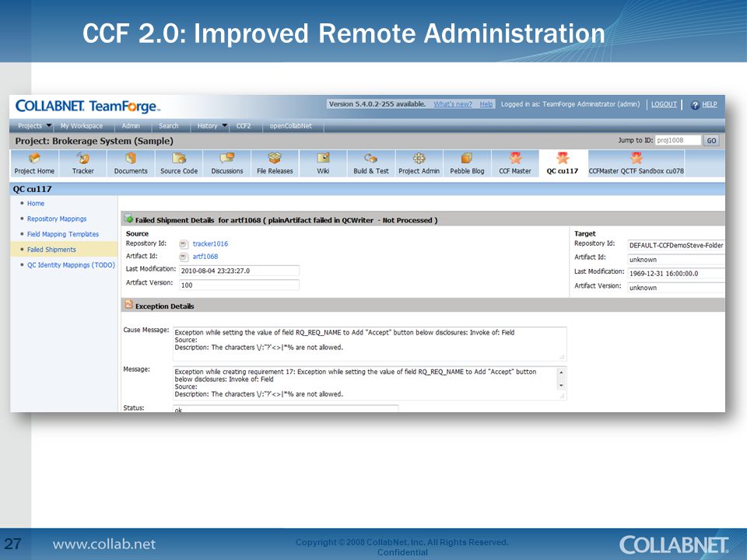
Task: Open the Wiki tool icon
Action: pyautogui.click(x=323, y=158)
